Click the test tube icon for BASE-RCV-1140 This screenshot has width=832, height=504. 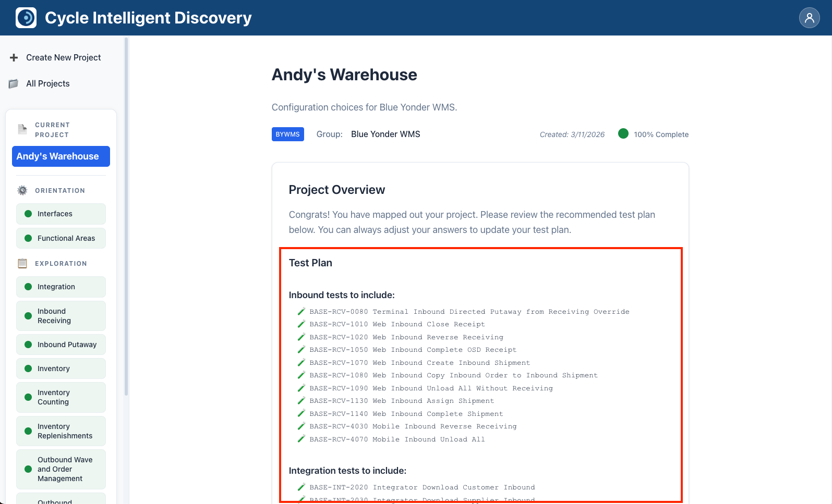[301, 414]
